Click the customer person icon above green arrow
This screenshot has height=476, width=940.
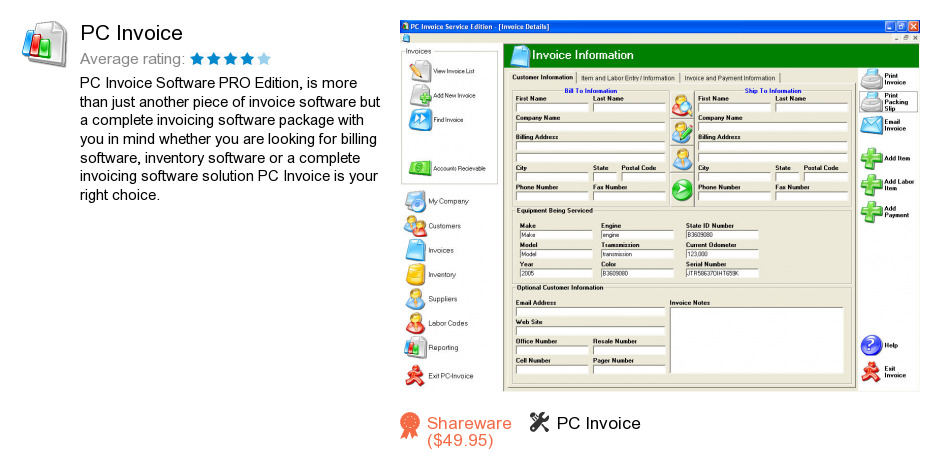(x=682, y=159)
